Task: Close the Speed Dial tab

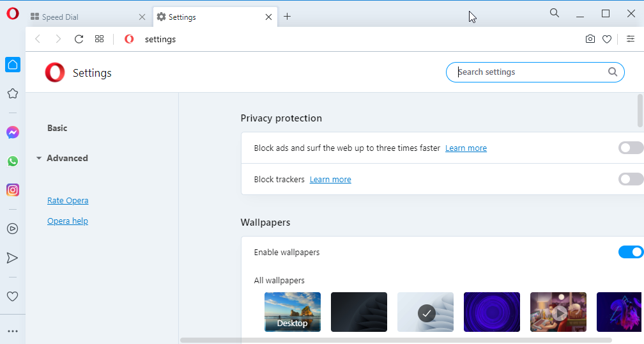Action: pyautogui.click(x=142, y=17)
